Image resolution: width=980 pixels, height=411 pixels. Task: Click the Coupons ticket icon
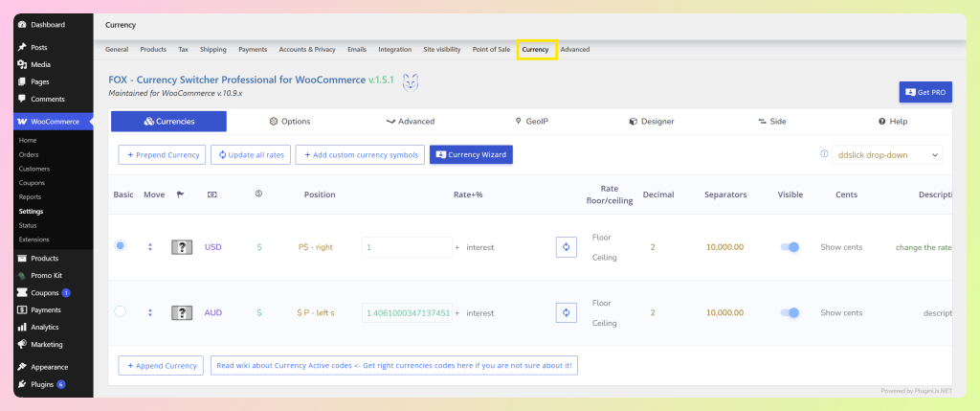tap(23, 293)
